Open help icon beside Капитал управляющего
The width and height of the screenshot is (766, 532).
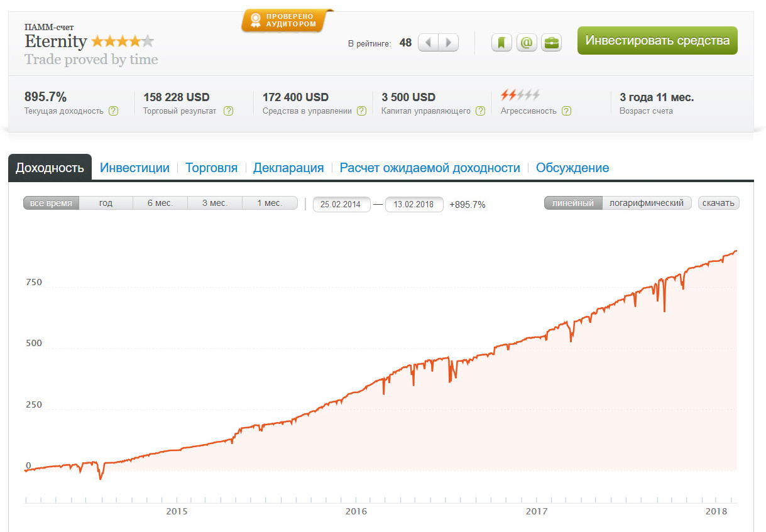point(480,111)
